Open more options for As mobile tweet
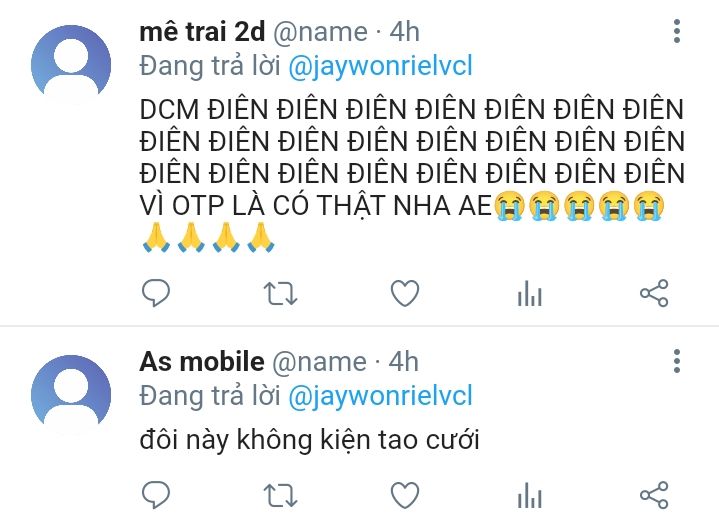The width and height of the screenshot is (719, 525). pyautogui.click(x=677, y=361)
